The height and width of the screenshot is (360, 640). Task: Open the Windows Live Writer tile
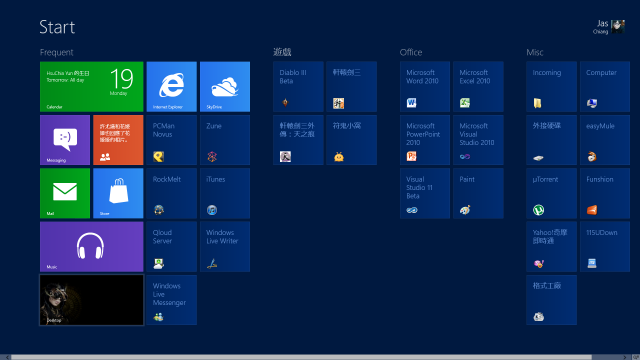[x=225, y=247]
